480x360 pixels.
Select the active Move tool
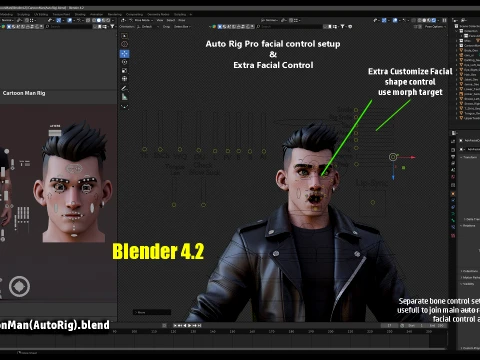124,54
